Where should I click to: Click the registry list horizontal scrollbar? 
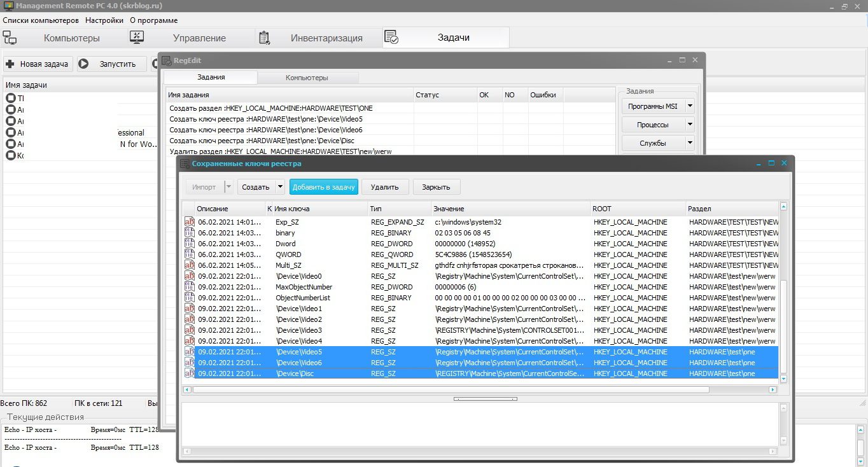pyautogui.click(x=451, y=389)
